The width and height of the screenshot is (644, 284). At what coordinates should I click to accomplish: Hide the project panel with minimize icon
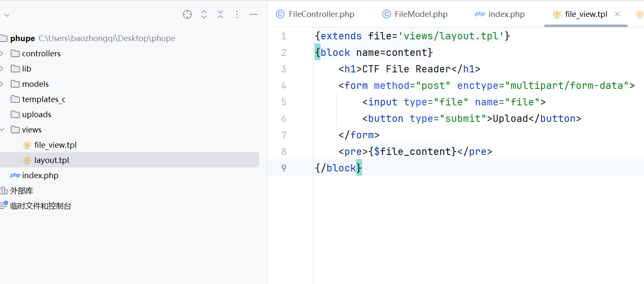pos(254,15)
